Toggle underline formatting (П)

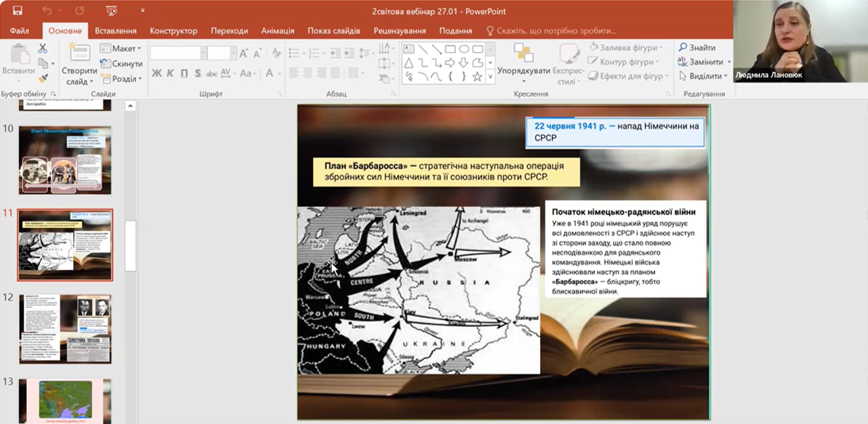(184, 74)
